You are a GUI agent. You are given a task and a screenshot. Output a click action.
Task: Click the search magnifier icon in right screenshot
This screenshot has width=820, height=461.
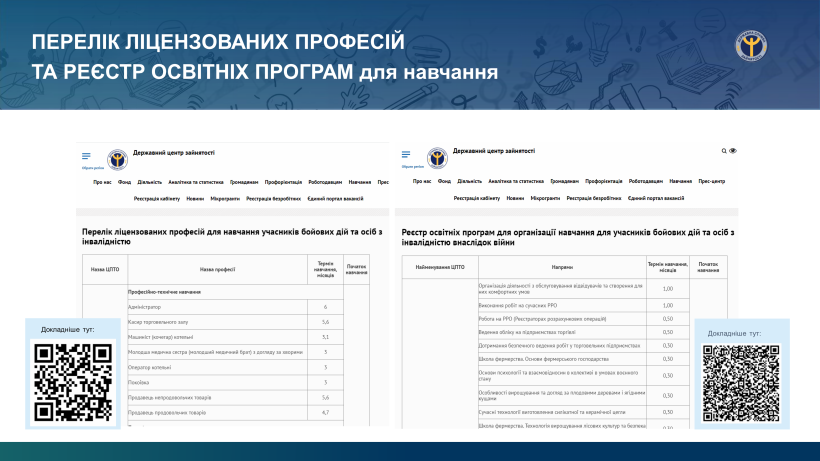pos(724,151)
